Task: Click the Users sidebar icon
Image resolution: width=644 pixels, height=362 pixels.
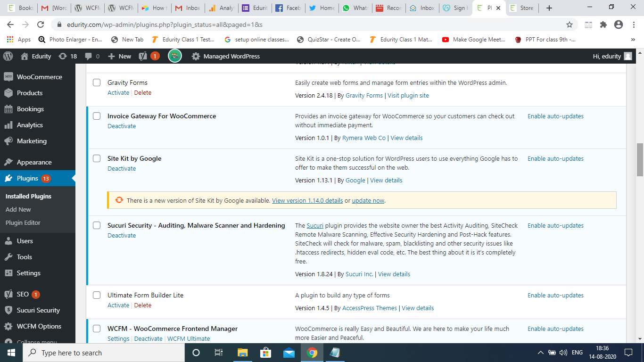Action: (8, 241)
